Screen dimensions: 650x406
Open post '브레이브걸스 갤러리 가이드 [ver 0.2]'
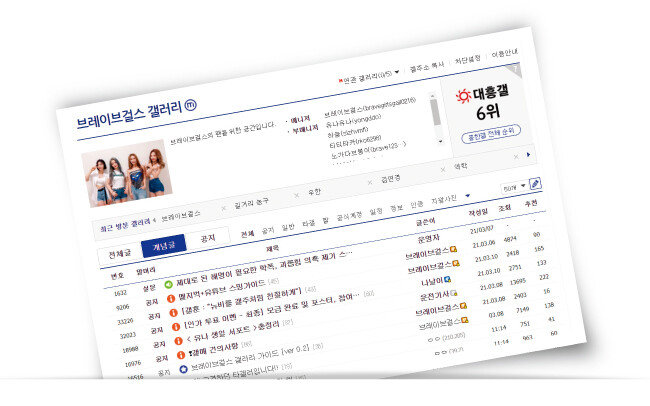[x=250, y=357]
